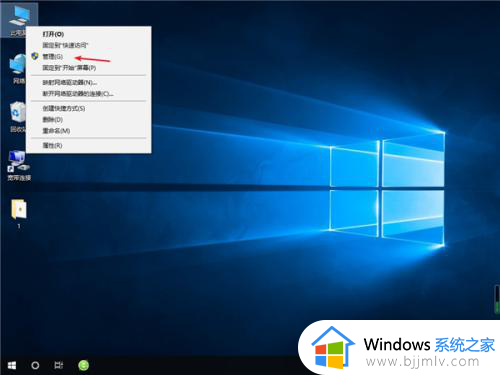This screenshot has width=500, height=375.
Task: Select the Network desktop icon
Action: 18,69
